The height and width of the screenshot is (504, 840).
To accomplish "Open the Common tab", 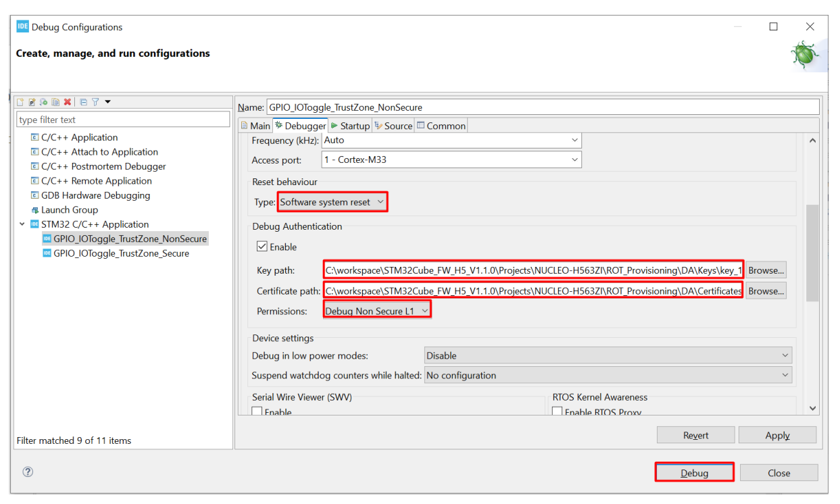I will coord(441,126).
